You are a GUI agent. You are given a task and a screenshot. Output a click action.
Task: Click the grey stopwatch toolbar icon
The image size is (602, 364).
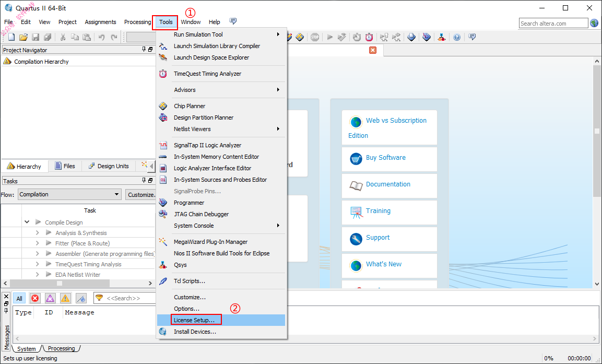pos(357,37)
